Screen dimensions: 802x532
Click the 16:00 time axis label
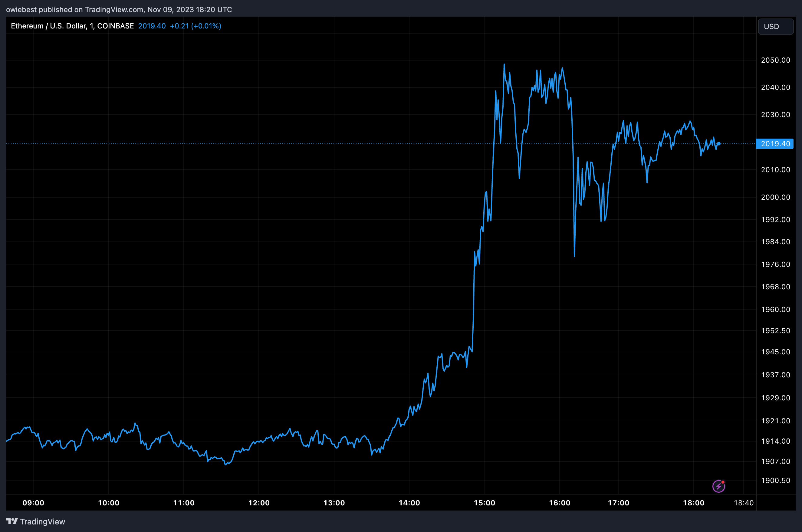[560, 503]
